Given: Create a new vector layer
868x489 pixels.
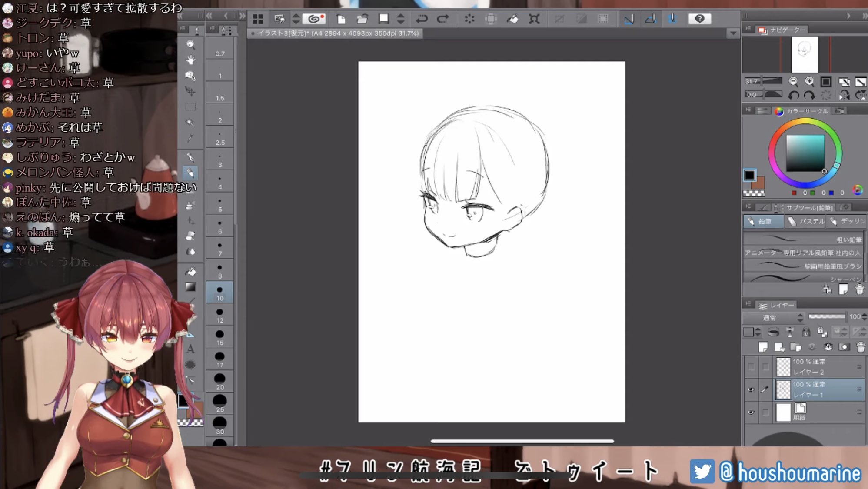Looking at the screenshot, I should pyautogui.click(x=779, y=347).
